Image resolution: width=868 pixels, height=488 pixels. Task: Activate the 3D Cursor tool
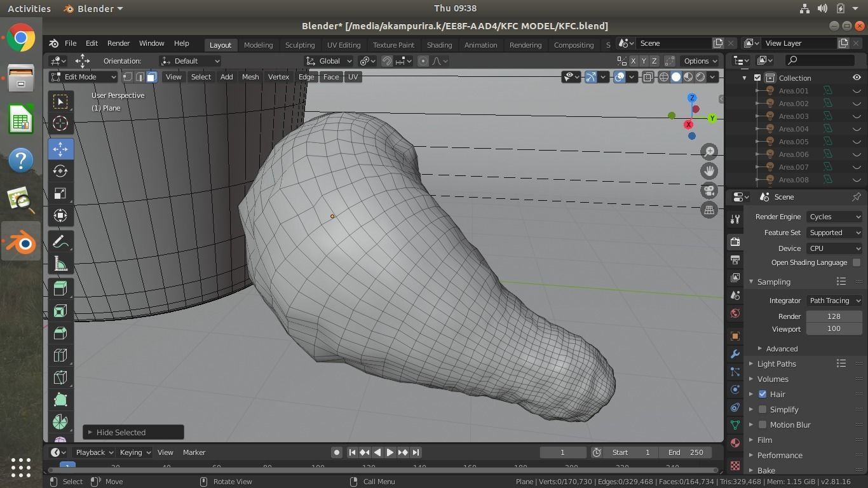(x=60, y=123)
